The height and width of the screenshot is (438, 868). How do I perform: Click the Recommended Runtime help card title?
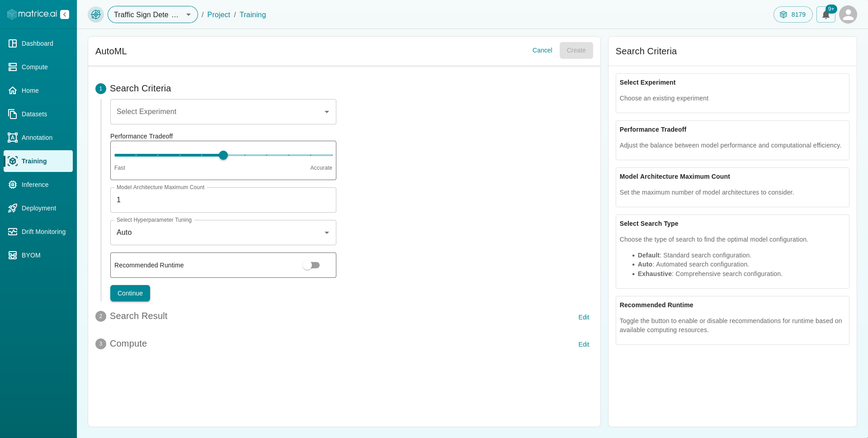click(656, 305)
